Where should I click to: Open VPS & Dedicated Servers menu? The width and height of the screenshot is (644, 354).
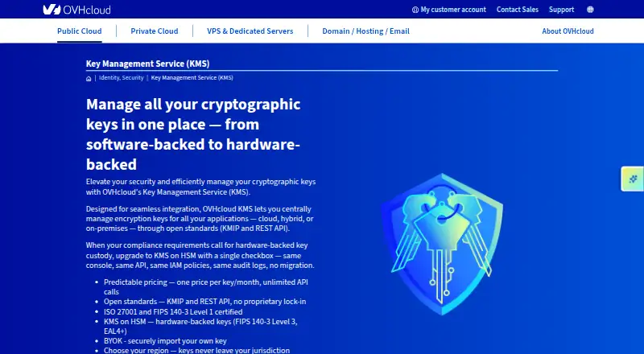(x=250, y=31)
